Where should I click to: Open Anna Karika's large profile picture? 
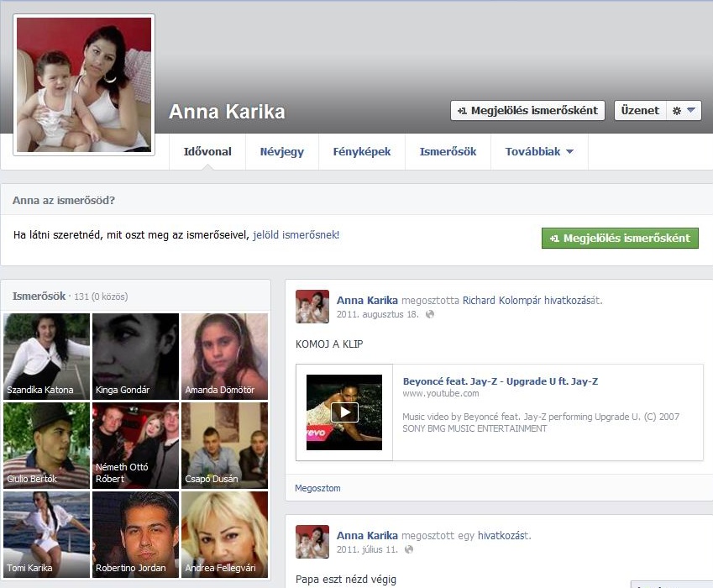point(84,85)
